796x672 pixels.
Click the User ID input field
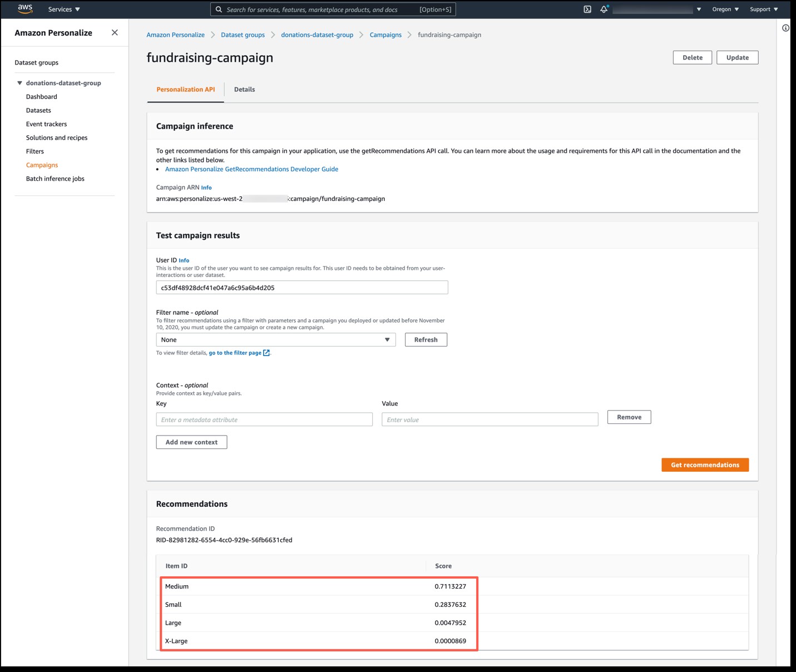[302, 288]
